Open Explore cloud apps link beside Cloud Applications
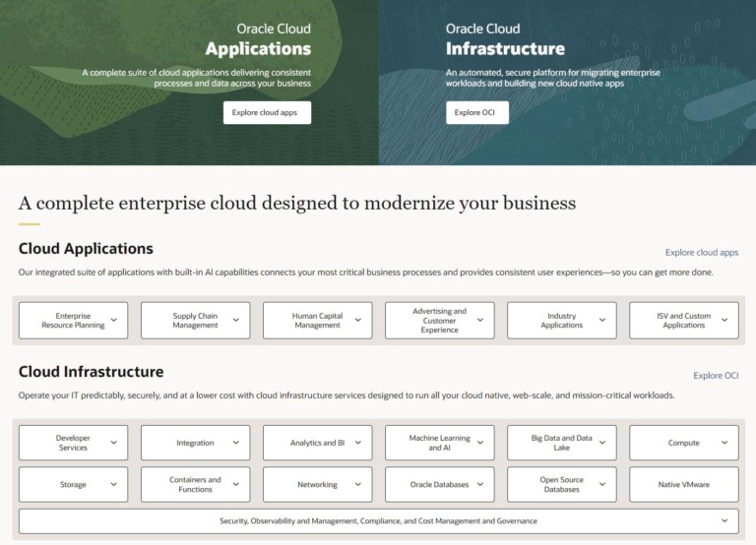This screenshot has height=545, width=756. (701, 253)
